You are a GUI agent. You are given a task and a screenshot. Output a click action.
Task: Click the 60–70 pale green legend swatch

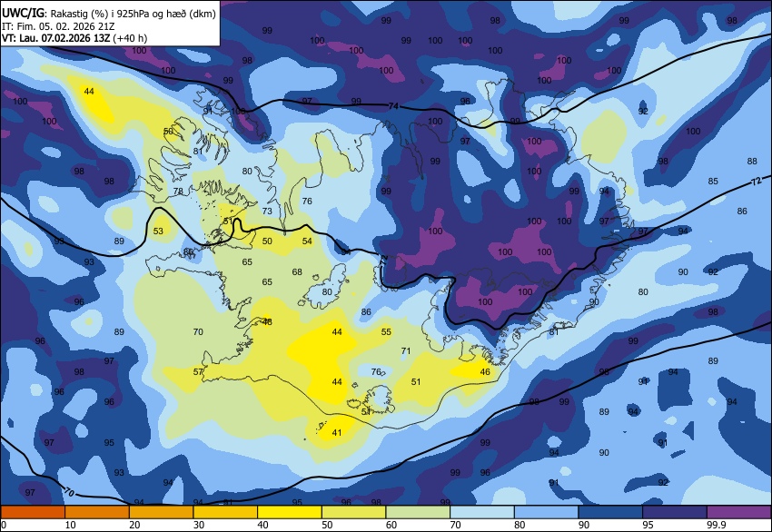tap(418, 512)
